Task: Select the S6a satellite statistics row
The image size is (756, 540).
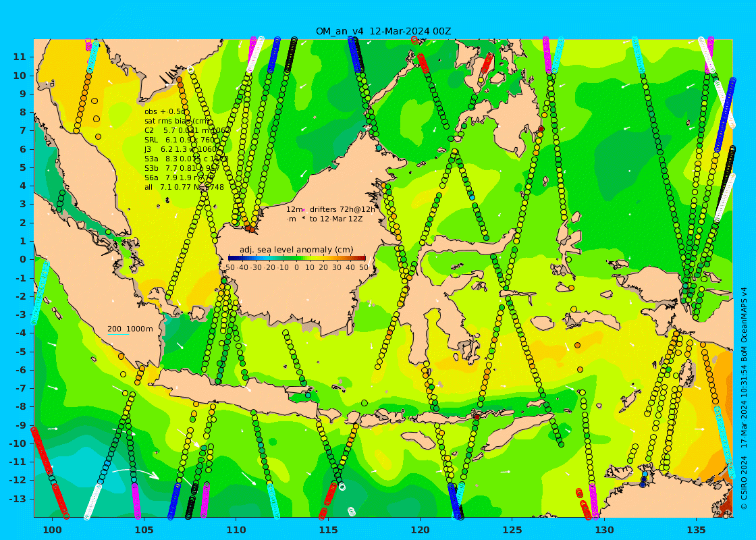Action: click(179, 178)
